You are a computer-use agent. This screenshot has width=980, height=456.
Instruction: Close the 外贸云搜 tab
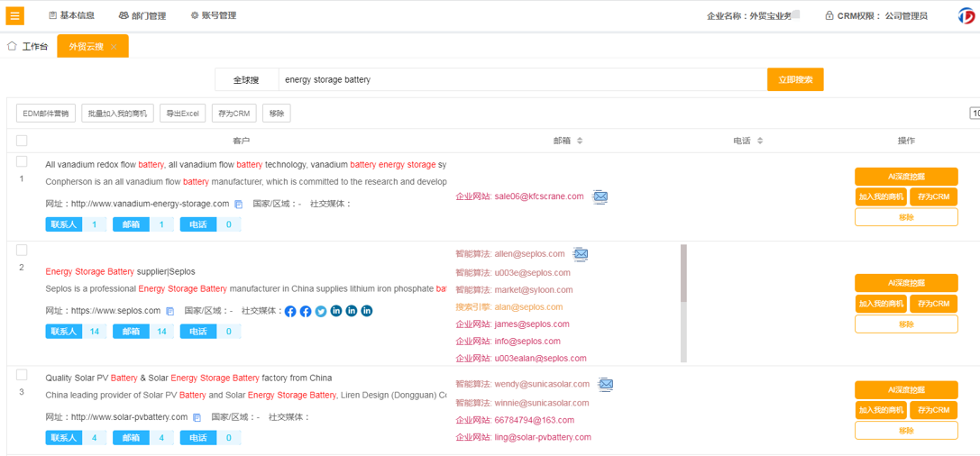pyautogui.click(x=114, y=47)
